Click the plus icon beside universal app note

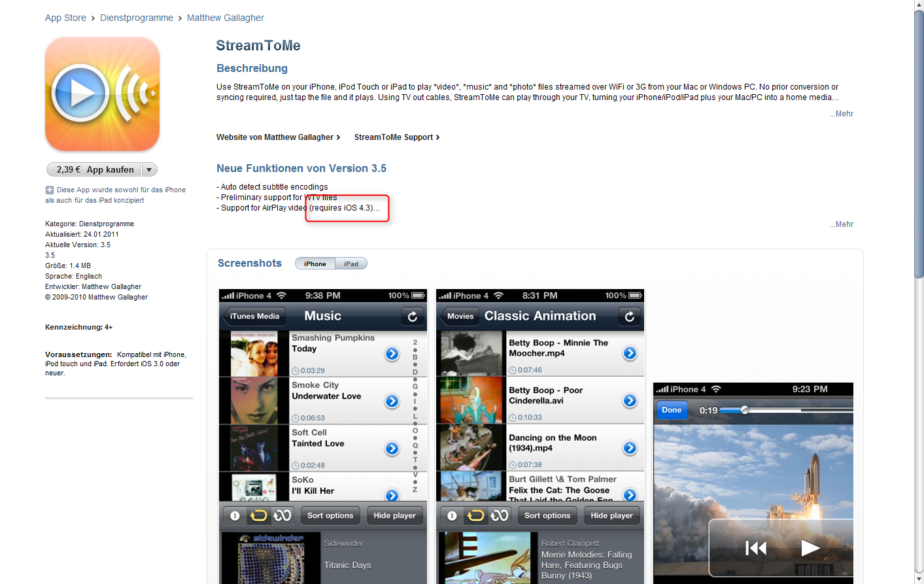point(49,190)
